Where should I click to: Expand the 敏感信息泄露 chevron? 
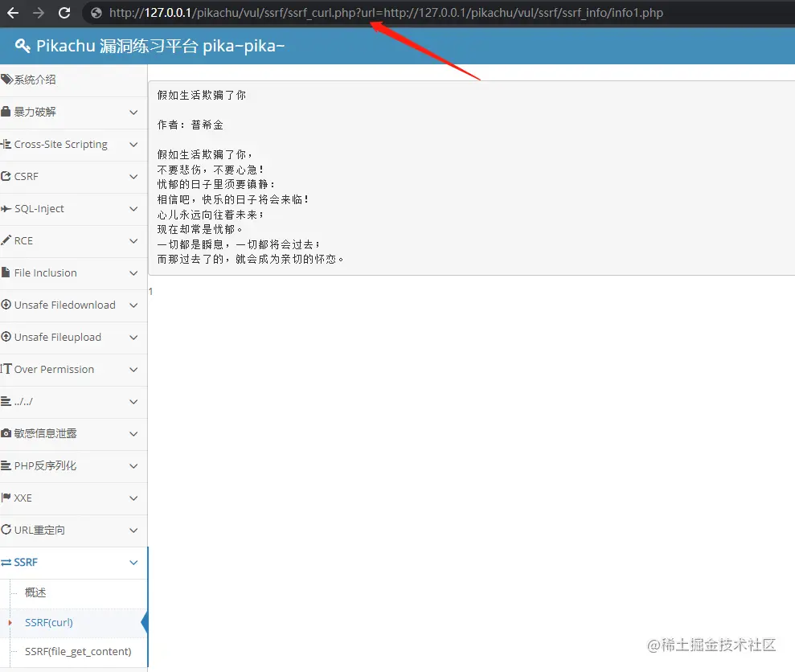pyautogui.click(x=133, y=433)
